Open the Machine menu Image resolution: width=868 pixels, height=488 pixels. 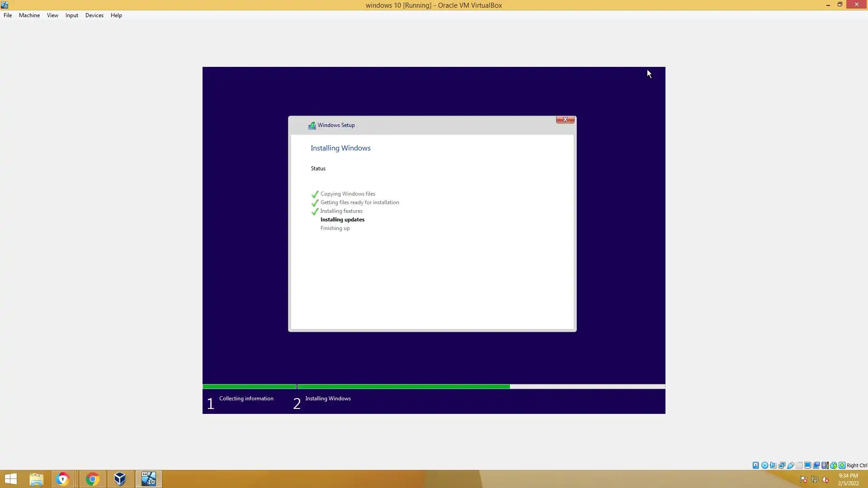pos(29,15)
